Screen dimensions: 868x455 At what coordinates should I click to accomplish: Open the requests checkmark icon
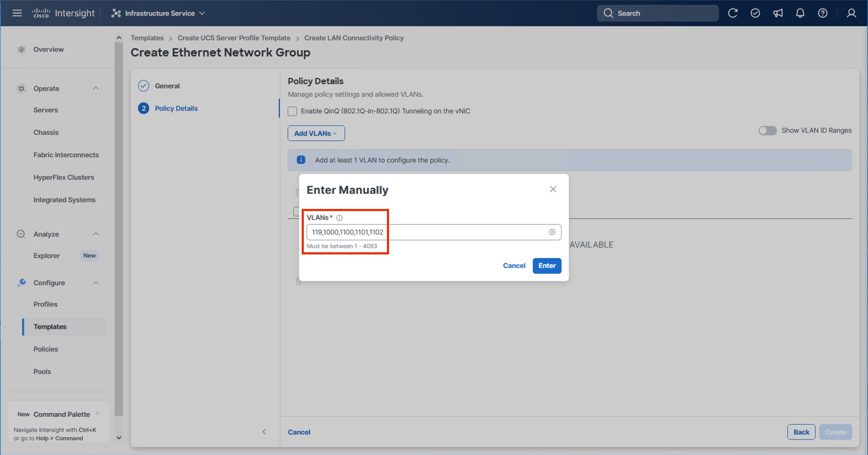click(755, 13)
